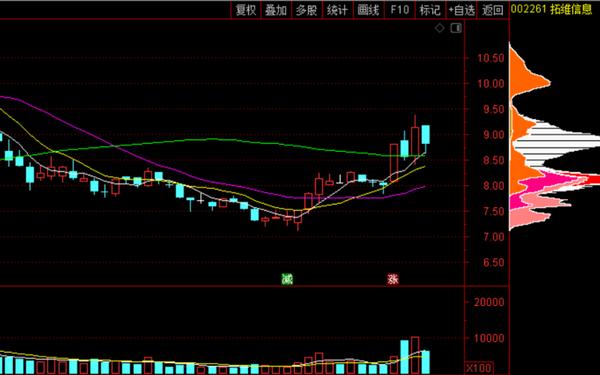The height and width of the screenshot is (375, 600).
Task: Click the green 减 marker on chart
Action: (x=287, y=279)
